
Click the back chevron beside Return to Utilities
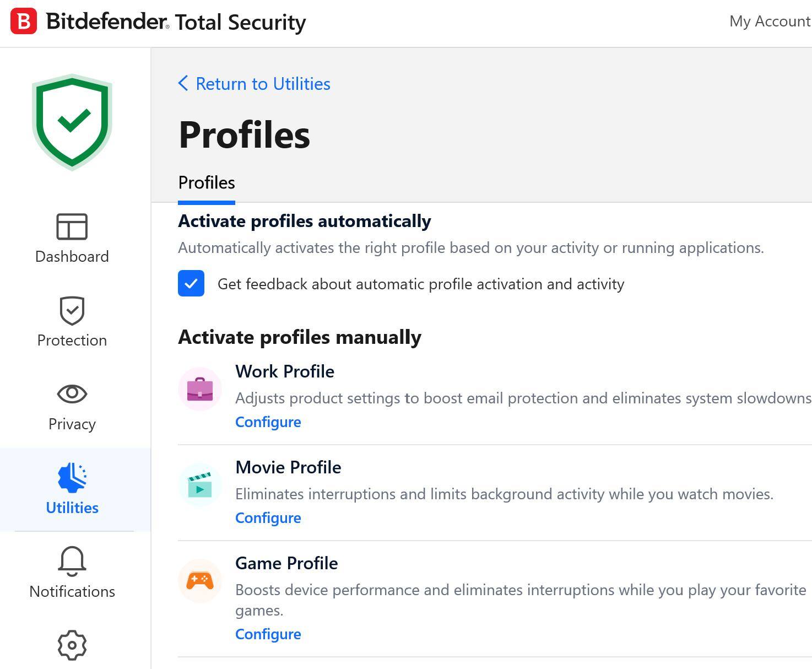(x=183, y=84)
